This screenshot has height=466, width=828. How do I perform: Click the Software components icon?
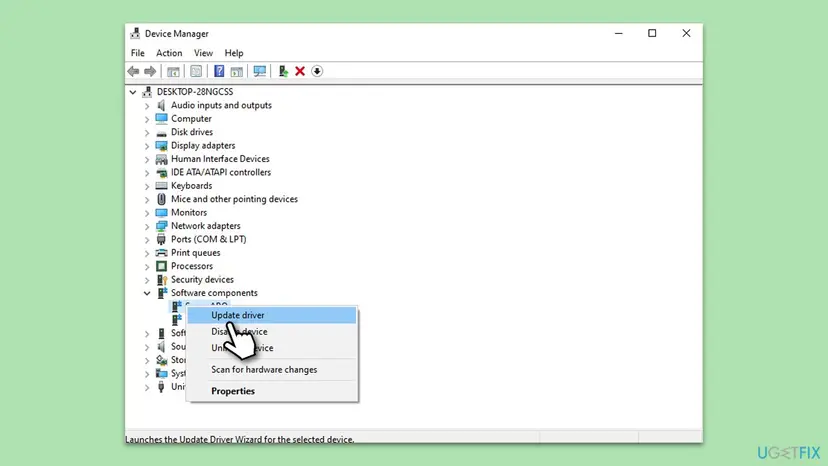[162, 293]
